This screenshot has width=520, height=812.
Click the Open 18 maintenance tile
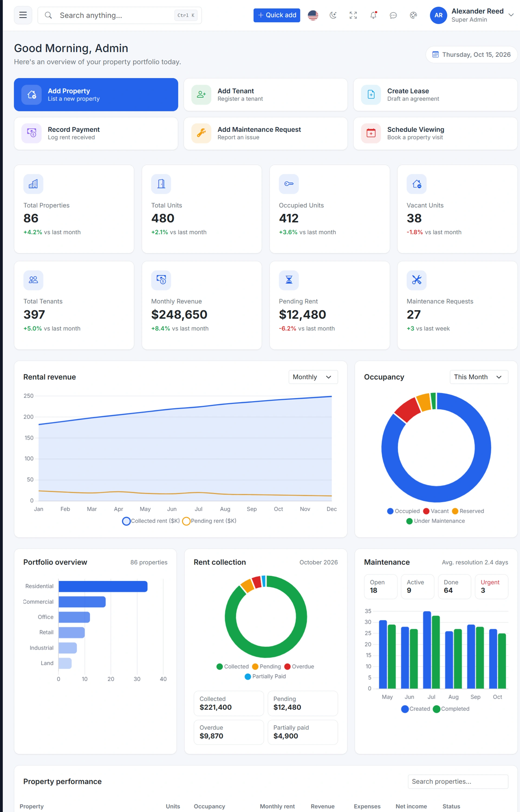[x=381, y=587]
